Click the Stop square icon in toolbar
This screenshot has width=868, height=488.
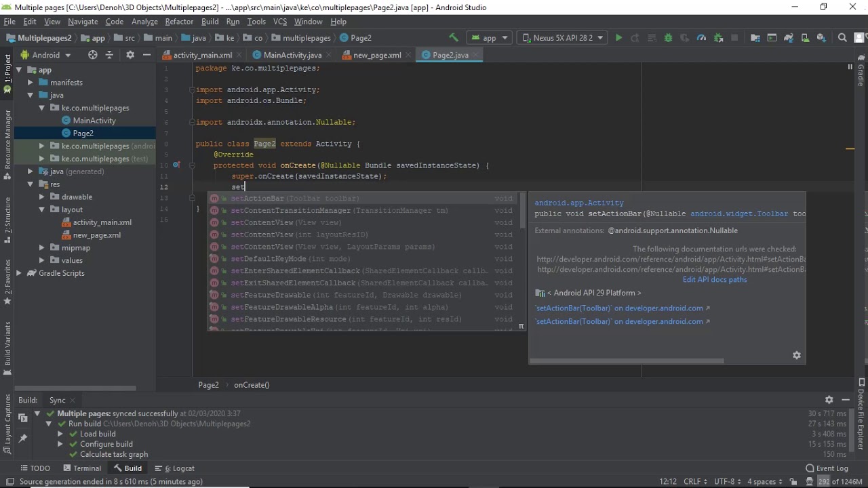[734, 38]
